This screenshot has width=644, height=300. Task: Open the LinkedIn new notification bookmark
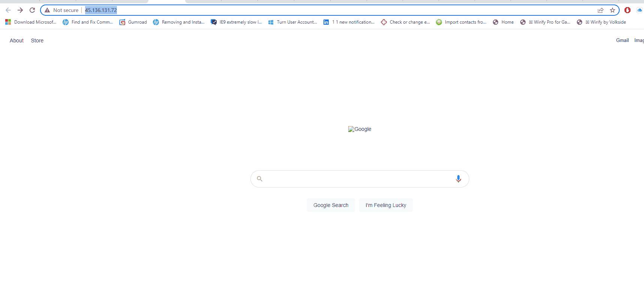pos(349,22)
